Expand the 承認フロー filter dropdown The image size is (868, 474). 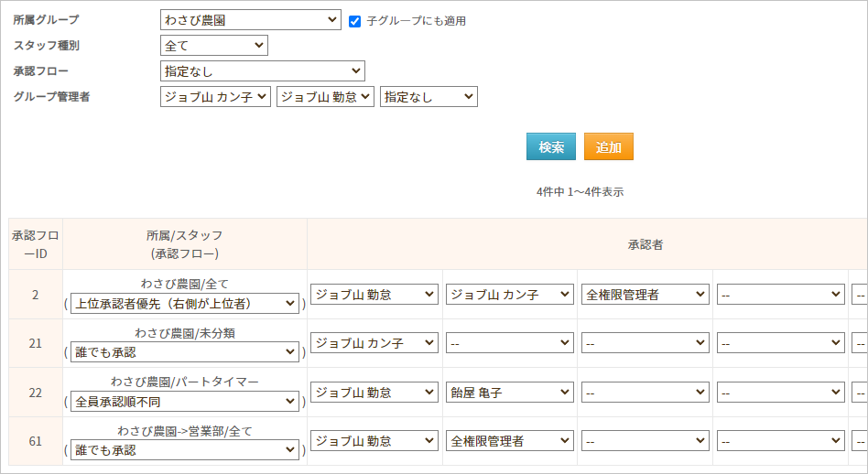[x=262, y=70]
